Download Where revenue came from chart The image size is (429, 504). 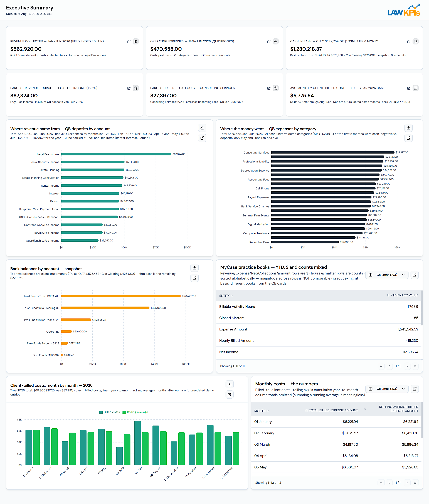coord(202,128)
